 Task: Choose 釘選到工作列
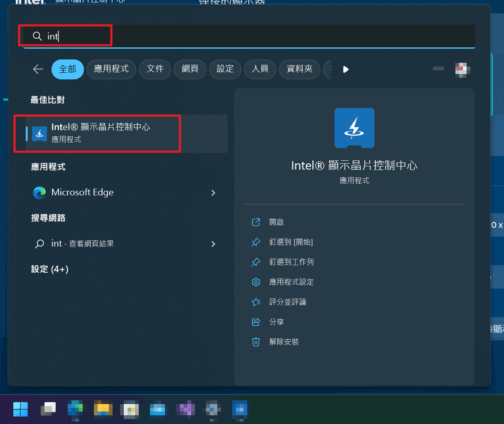[291, 262]
